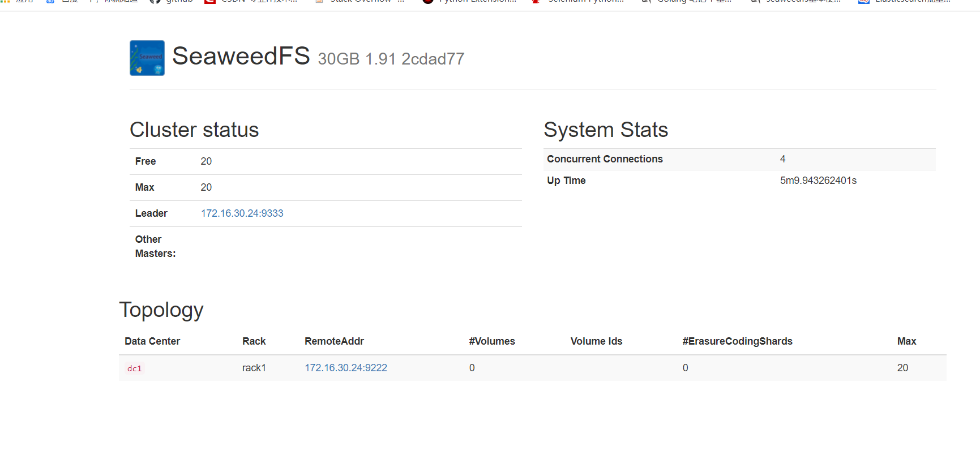Click the RemoteAddr column header
This screenshot has width=980, height=455.
(334, 341)
